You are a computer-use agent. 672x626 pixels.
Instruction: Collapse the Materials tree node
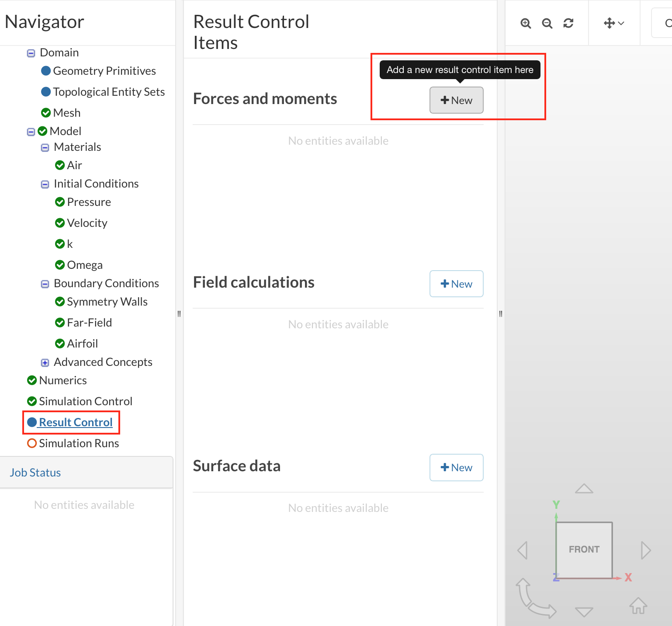[x=45, y=148]
